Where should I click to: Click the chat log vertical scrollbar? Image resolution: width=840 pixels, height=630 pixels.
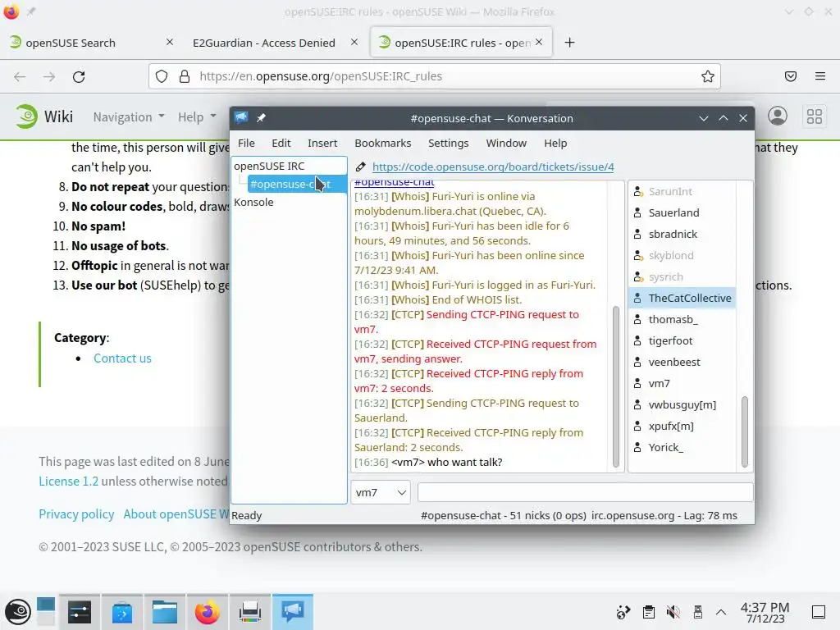coord(615,387)
